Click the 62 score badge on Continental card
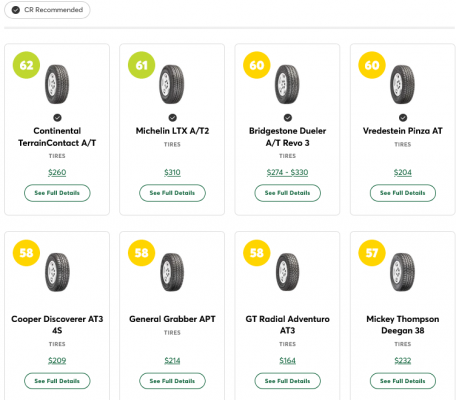The width and height of the screenshot is (456, 400). (x=26, y=65)
